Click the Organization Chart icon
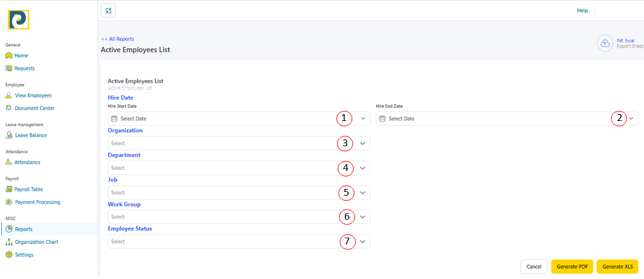The width and height of the screenshot is (644, 279). tap(9, 242)
